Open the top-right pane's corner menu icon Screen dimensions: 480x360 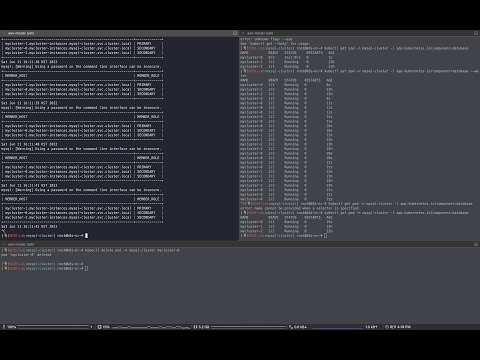click(x=476, y=33)
